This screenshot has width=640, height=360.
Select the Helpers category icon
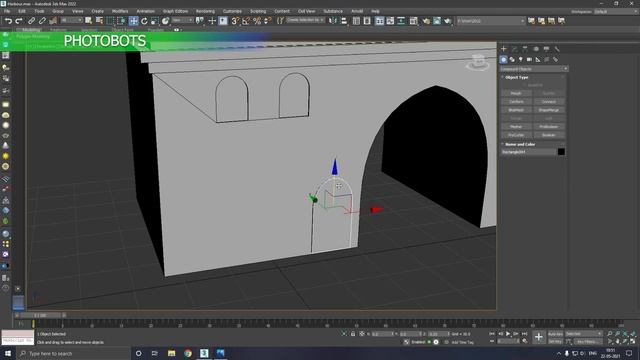click(x=538, y=60)
